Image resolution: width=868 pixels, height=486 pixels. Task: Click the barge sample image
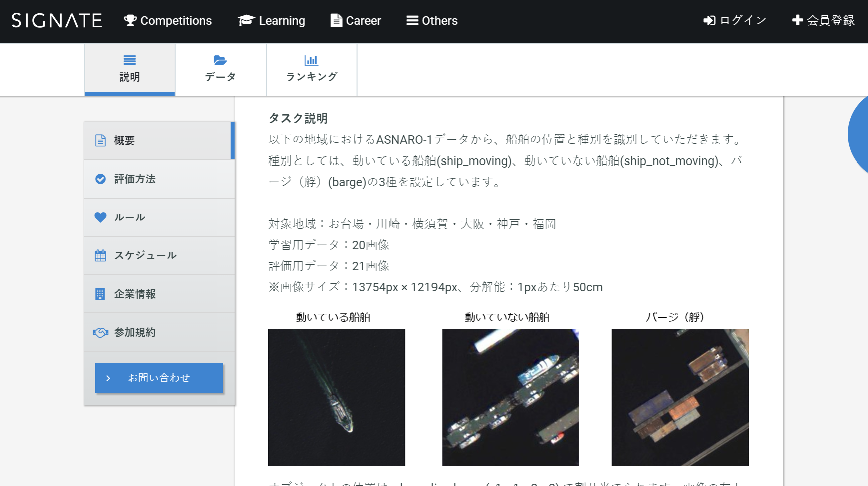click(x=680, y=398)
